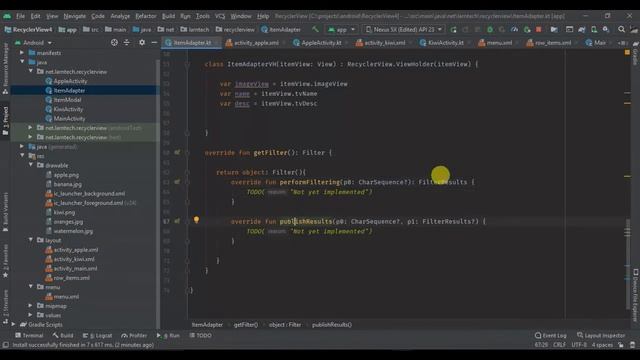Toggle the Favorites side panel
The width and height of the screenshot is (640, 360).
click(x=5, y=261)
